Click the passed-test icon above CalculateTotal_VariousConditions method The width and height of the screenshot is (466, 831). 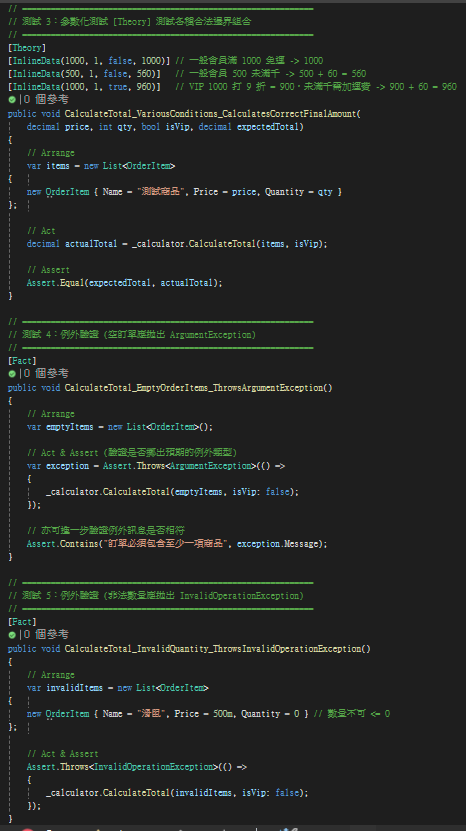point(12,100)
